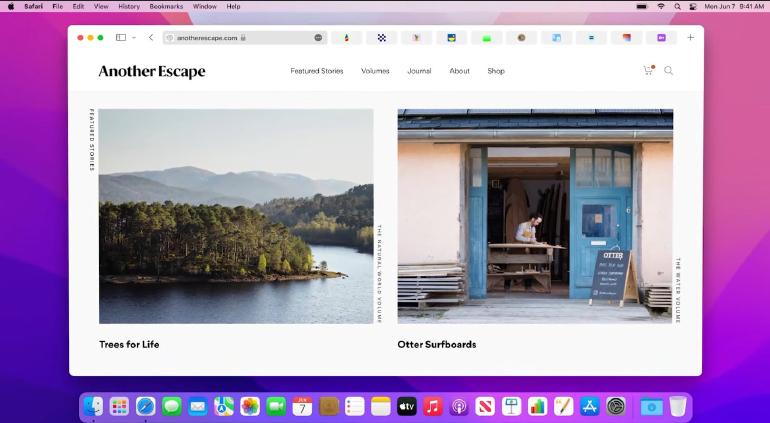The width and height of the screenshot is (770, 423).
Task: Click the anotherescape.com address field
Action: pos(245,38)
